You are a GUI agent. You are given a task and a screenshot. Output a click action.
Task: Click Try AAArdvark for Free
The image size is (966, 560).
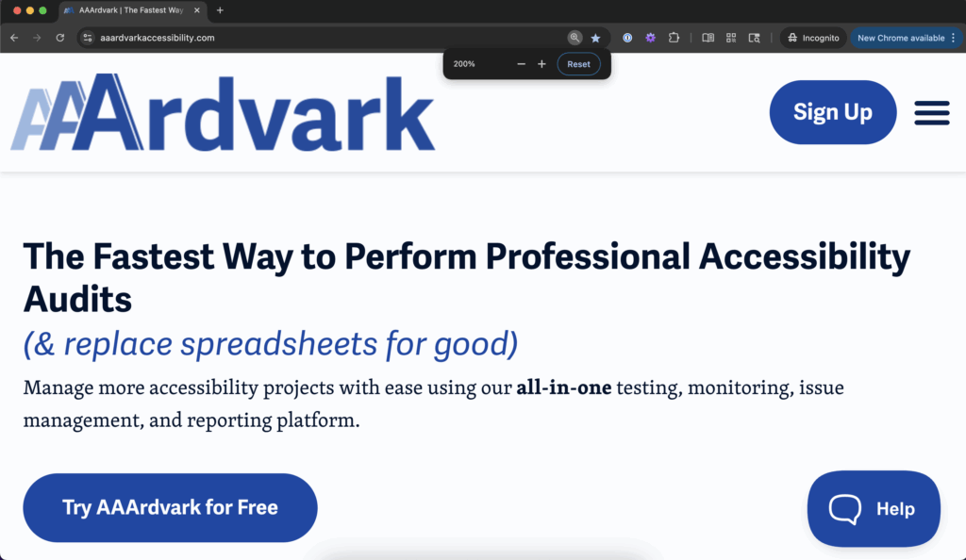(x=170, y=507)
